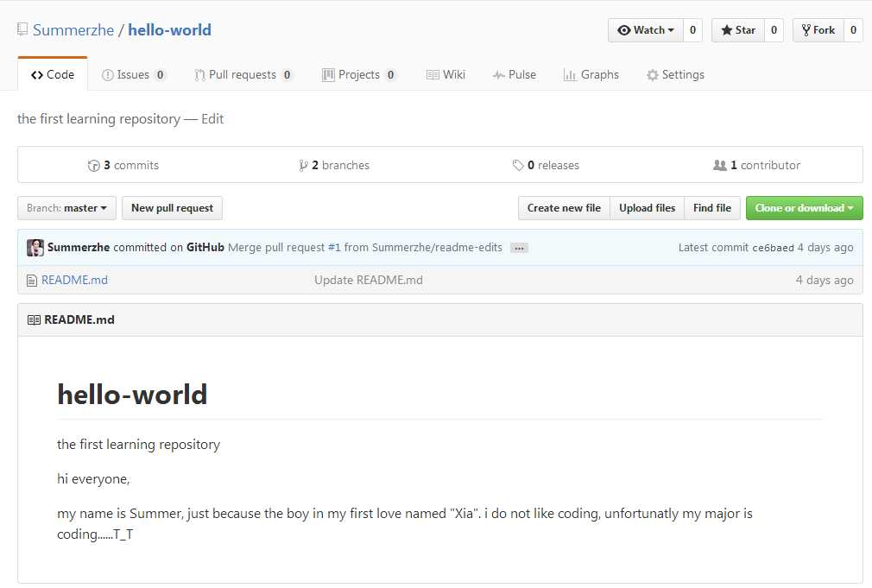Click the releases tag icon

tap(518, 166)
